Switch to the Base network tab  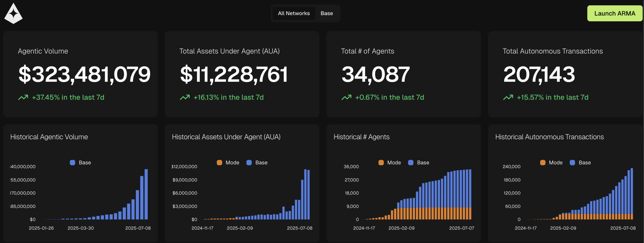pyautogui.click(x=327, y=13)
